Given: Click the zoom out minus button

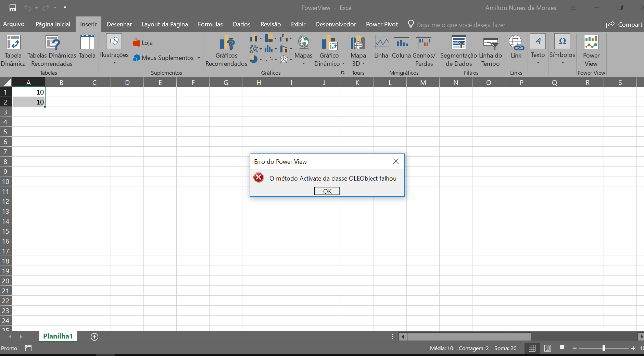Looking at the screenshot, I should click(574, 348).
